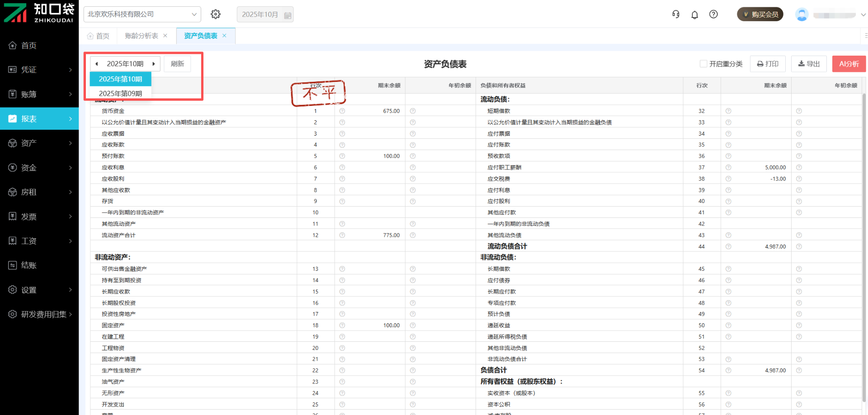The height and width of the screenshot is (415, 868).
Task: Open the notifications bell
Action: tap(694, 15)
